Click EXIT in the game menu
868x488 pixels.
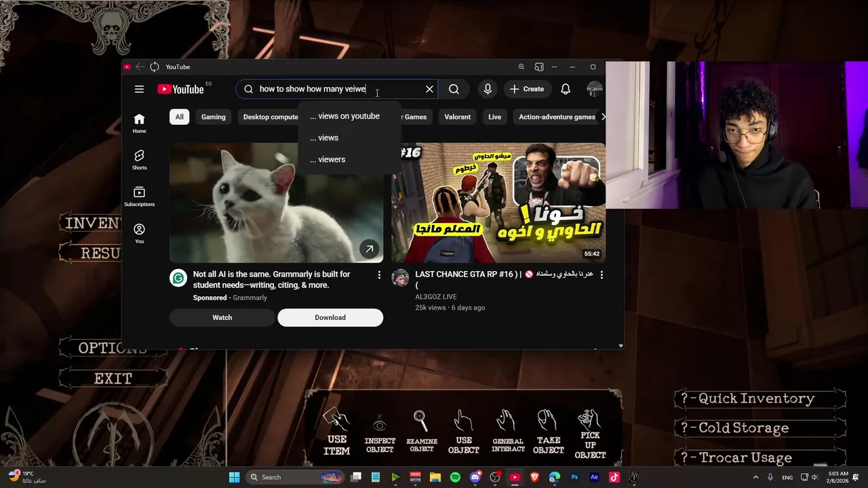(x=113, y=378)
